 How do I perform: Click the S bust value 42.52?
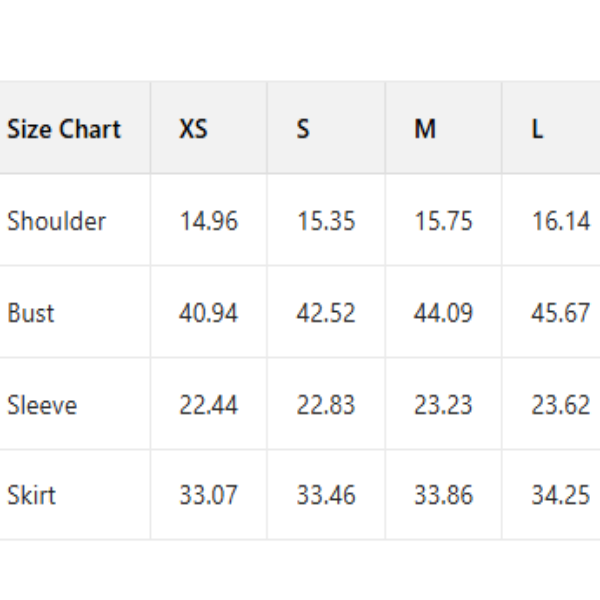point(326,313)
